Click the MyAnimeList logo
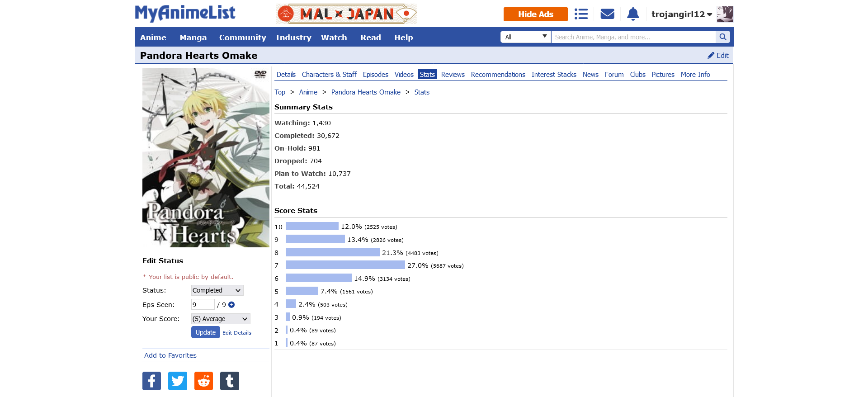Screen dimensions: 868x397 185,13
